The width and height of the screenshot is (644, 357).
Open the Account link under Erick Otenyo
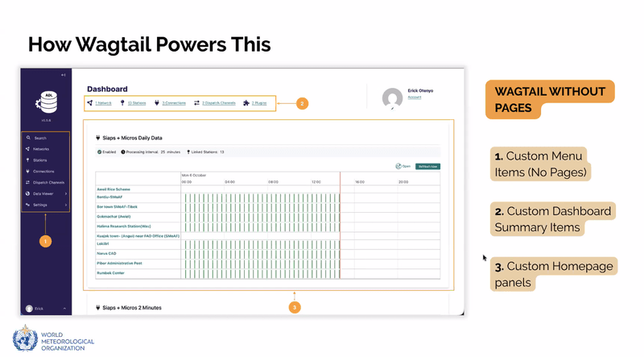[415, 98]
